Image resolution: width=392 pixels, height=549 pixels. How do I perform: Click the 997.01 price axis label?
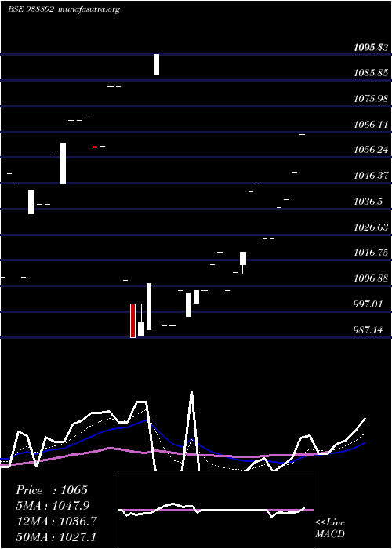[368, 304]
